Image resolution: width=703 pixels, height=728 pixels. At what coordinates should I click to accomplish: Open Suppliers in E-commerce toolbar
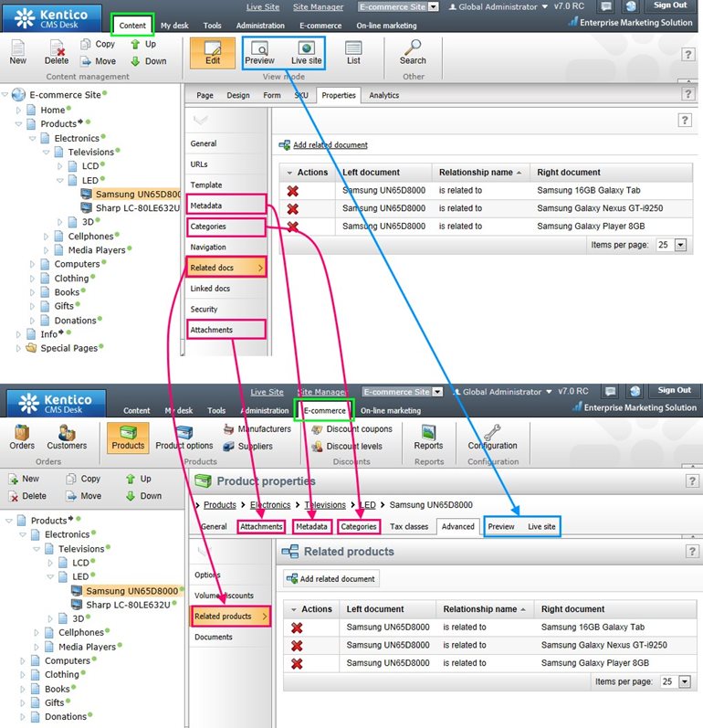(x=248, y=446)
